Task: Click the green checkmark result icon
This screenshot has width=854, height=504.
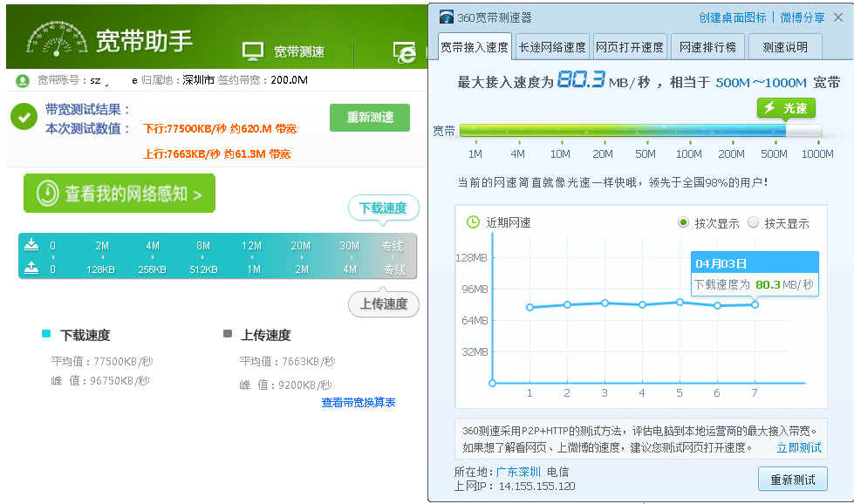Action: (x=24, y=117)
